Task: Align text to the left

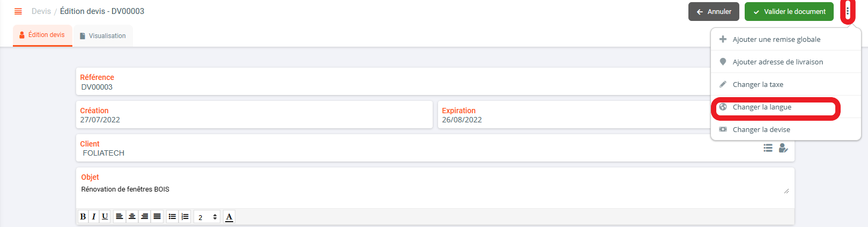Action: 119,216
